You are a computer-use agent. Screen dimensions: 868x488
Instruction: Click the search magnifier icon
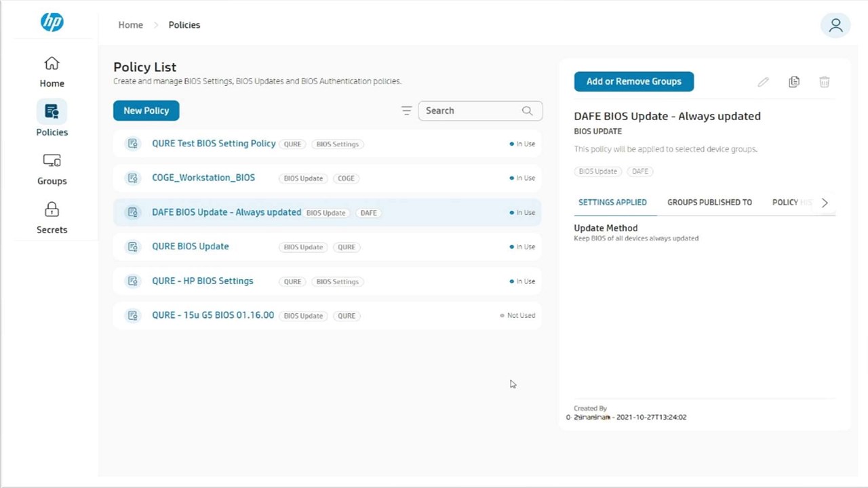527,110
